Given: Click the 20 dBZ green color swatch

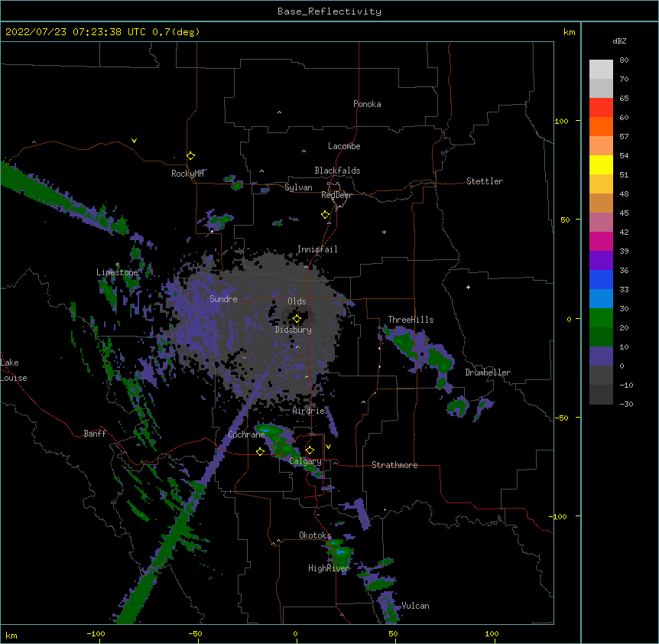Looking at the screenshot, I should pyautogui.click(x=601, y=337).
